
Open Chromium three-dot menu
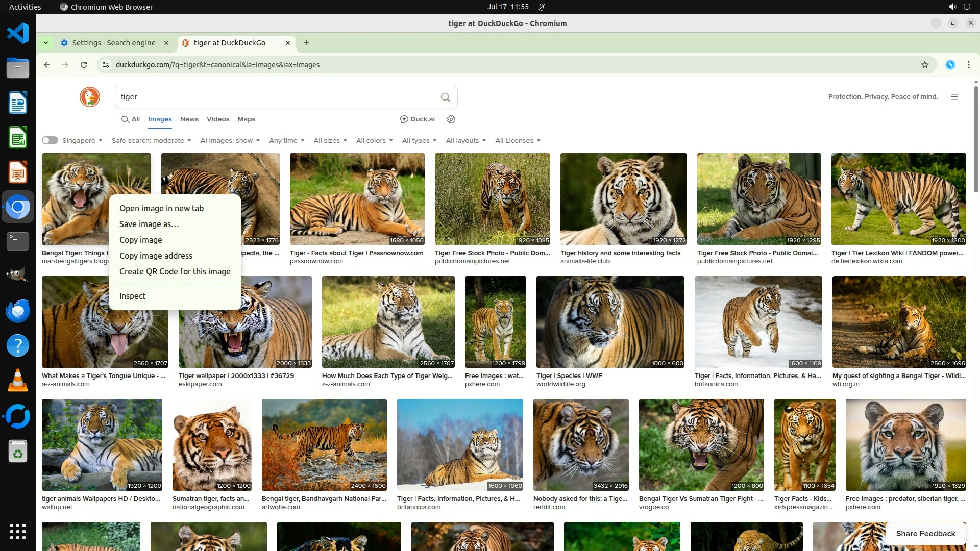(x=969, y=65)
